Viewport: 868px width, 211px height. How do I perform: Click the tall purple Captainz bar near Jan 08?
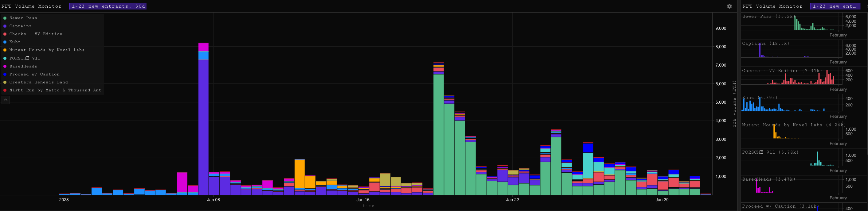click(204, 127)
